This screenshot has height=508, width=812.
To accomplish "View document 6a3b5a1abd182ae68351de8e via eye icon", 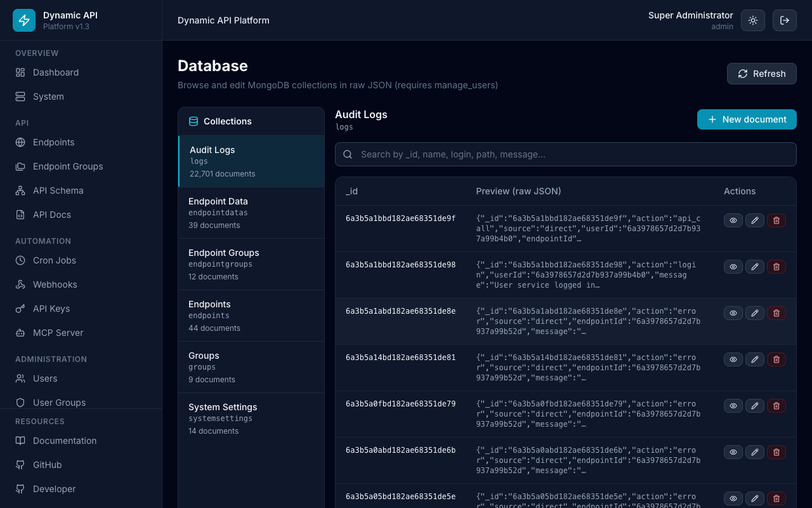I will pyautogui.click(x=733, y=313).
